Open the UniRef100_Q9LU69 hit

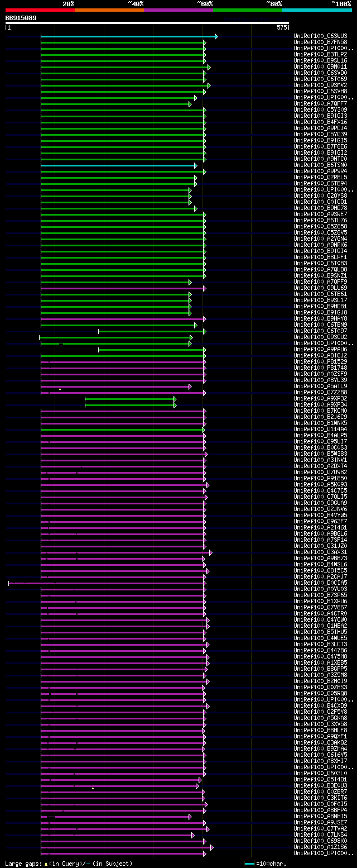coord(320,288)
